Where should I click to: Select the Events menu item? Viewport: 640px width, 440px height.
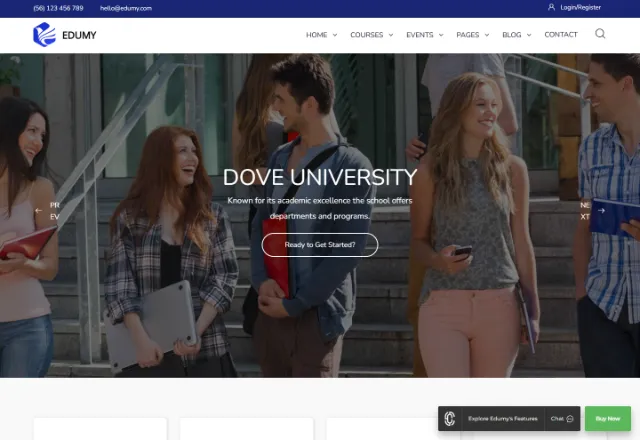click(420, 35)
